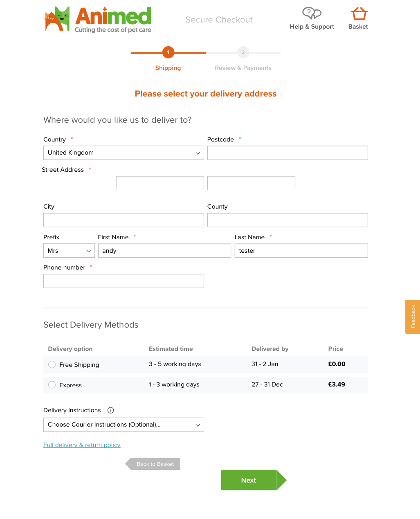
Task: Open the orange Feedback side tab
Action: (413, 317)
